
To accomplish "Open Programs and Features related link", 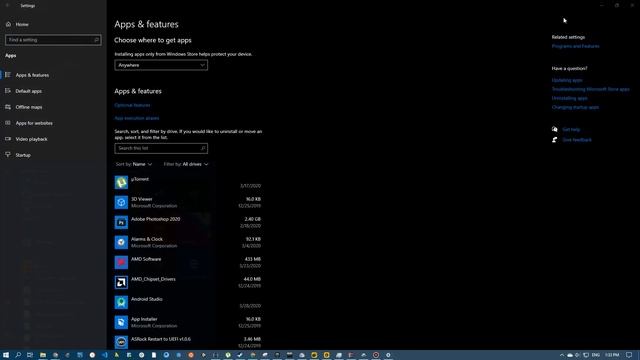I will 576,46.
